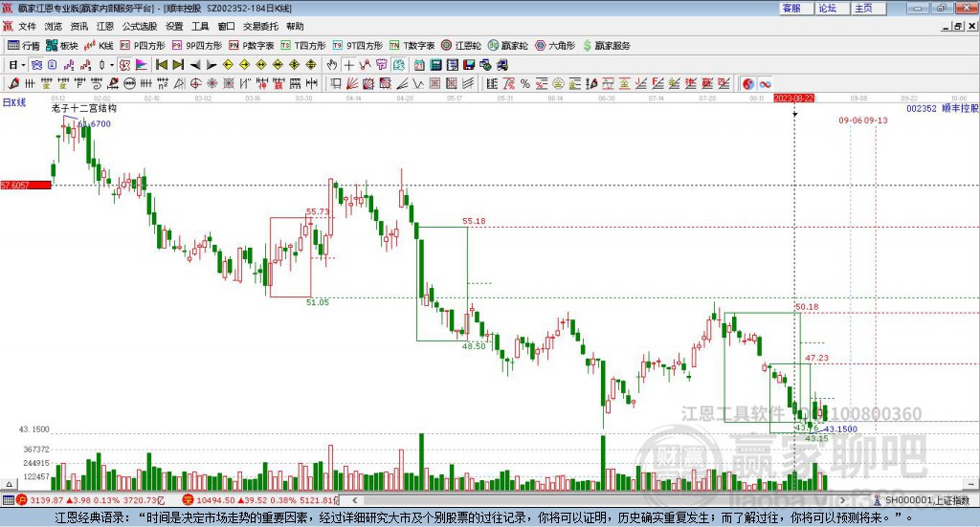Open the 赢家轮 wheel tool

click(508, 46)
